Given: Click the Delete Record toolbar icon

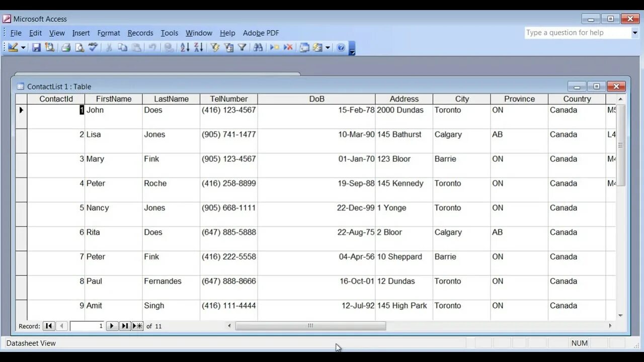Looking at the screenshot, I should (x=288, y=48).
